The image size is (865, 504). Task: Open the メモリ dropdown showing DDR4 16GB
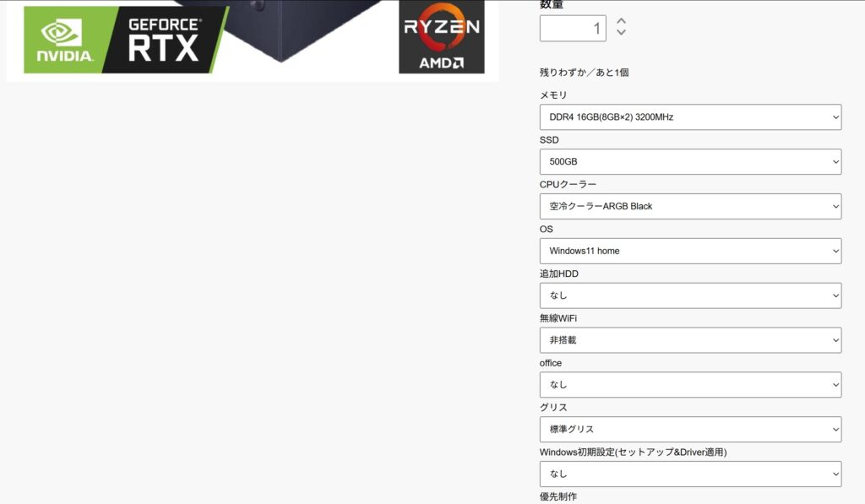(690, 117)
